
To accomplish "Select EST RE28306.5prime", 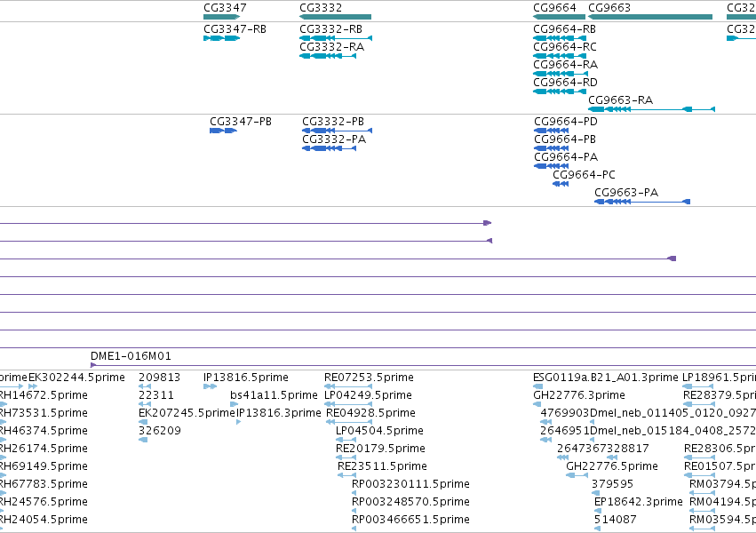I will 720,449.
